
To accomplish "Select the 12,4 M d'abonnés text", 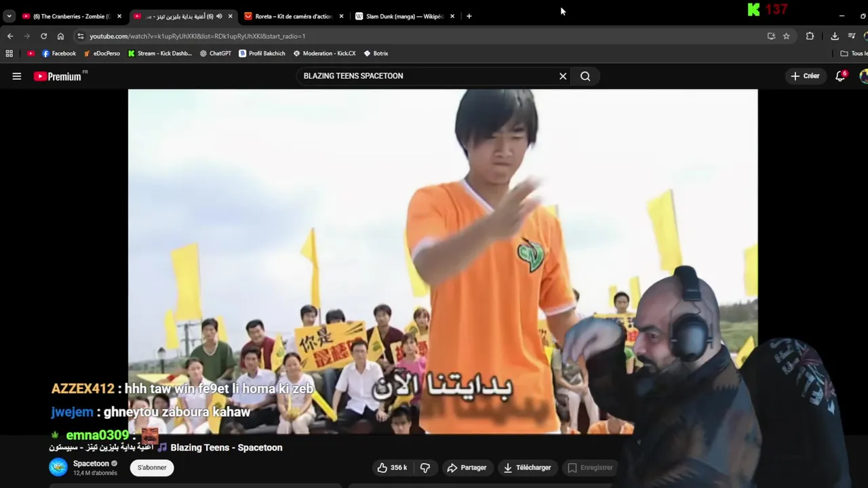I will coord(95,473).
